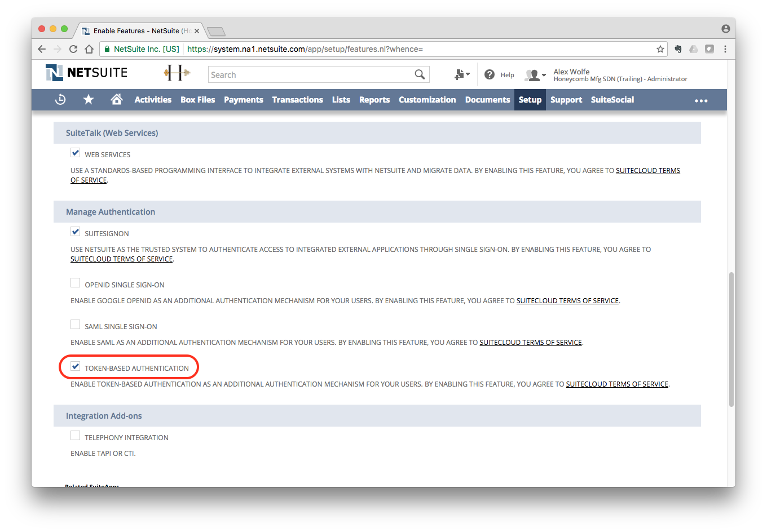Uncheck the Web Services checkbox
The height and width of the screenshot is (532, 767).
75,152
